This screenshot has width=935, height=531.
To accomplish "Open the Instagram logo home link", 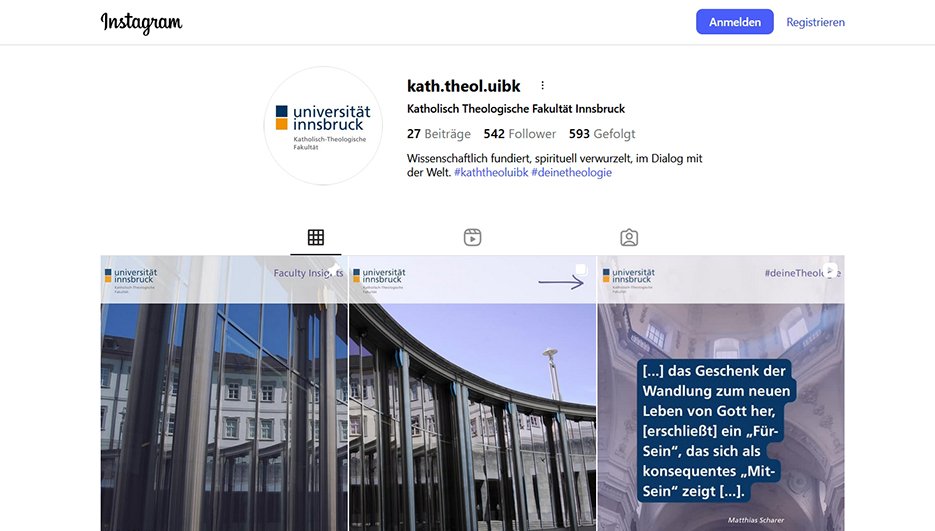I will click(141, 23).
